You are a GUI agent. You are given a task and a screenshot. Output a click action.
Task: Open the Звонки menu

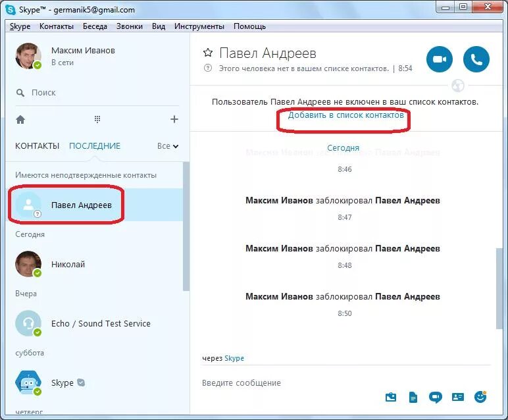click(x=130, y=26)
